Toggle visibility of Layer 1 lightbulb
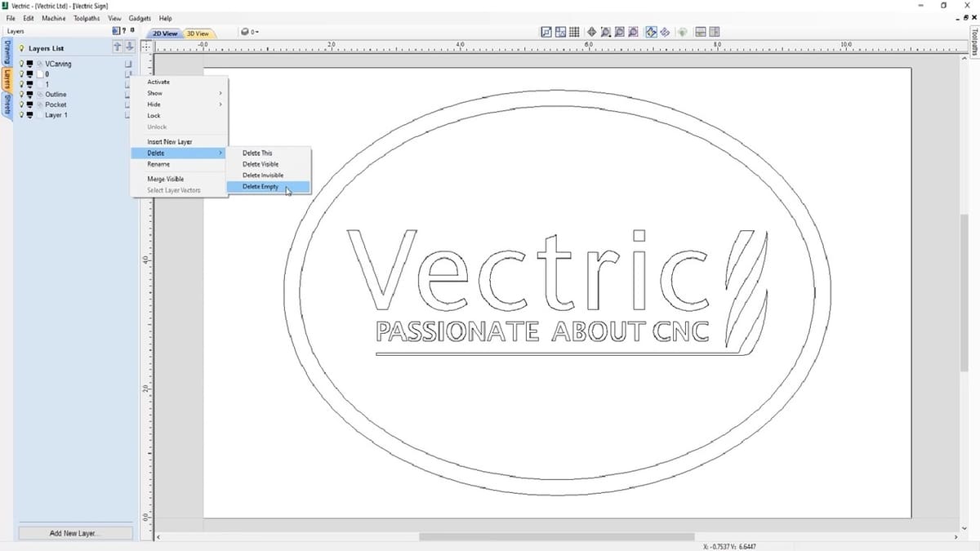This screenshot has width=980, height=551. pos(21,115)
